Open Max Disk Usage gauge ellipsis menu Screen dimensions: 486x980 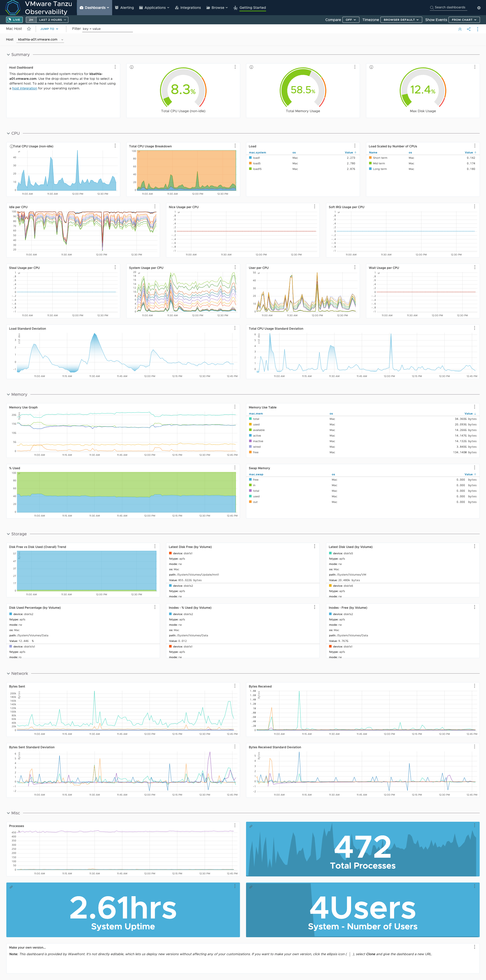coord(475,67)
